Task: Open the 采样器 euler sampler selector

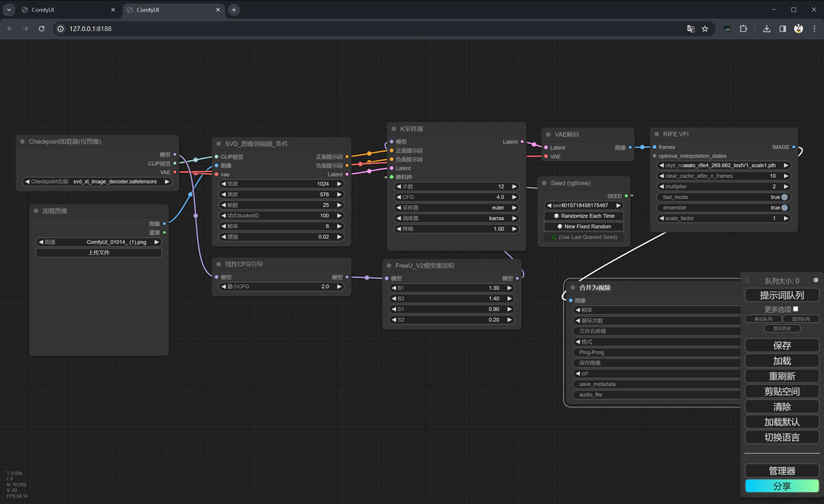Action: tap(456, 208)
